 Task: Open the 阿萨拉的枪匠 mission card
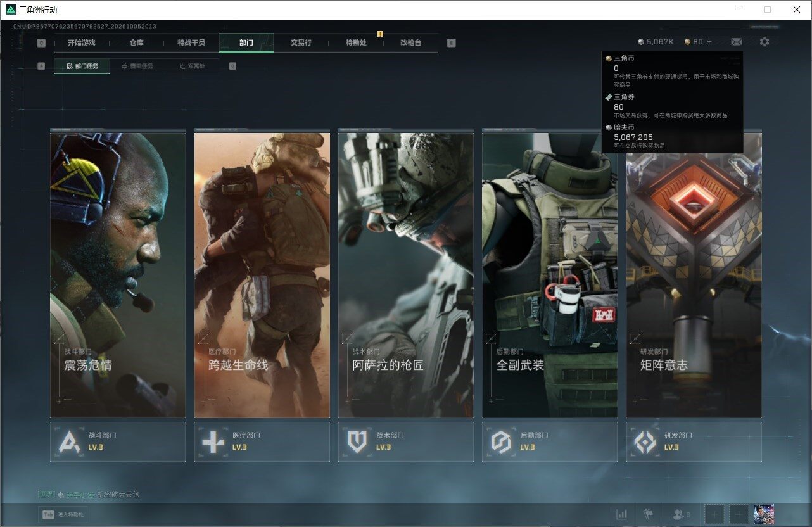tap(406, 276)
